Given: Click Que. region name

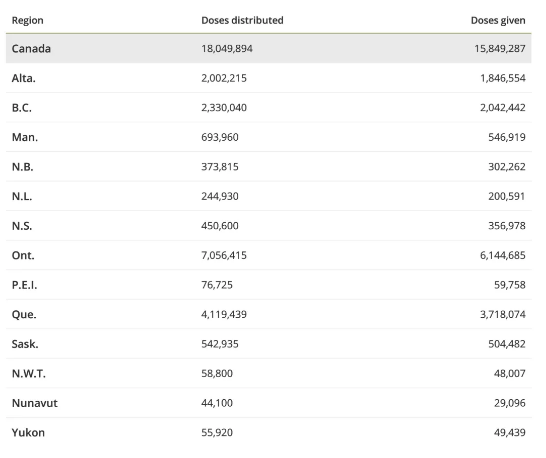Looking at the screenshot, I should point(24,315).
